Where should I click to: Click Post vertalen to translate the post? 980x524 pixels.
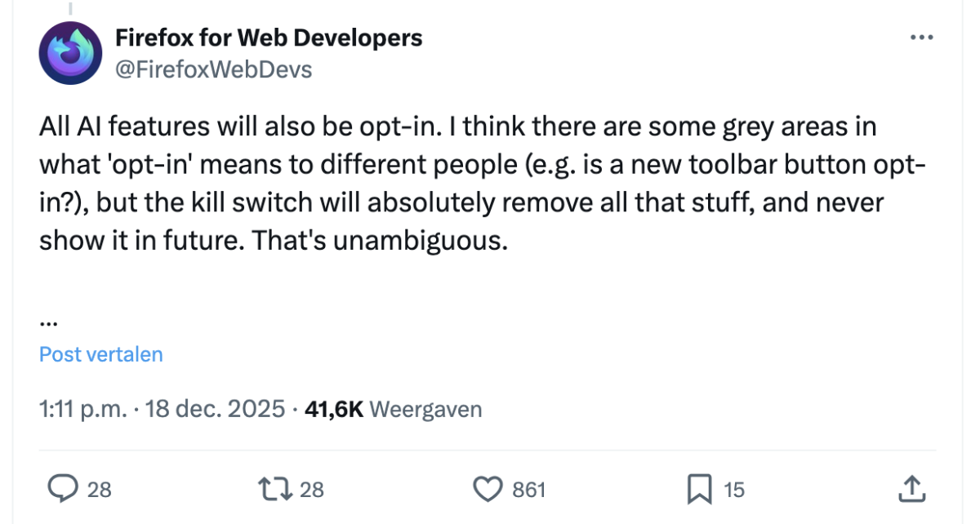pos(101,354)
